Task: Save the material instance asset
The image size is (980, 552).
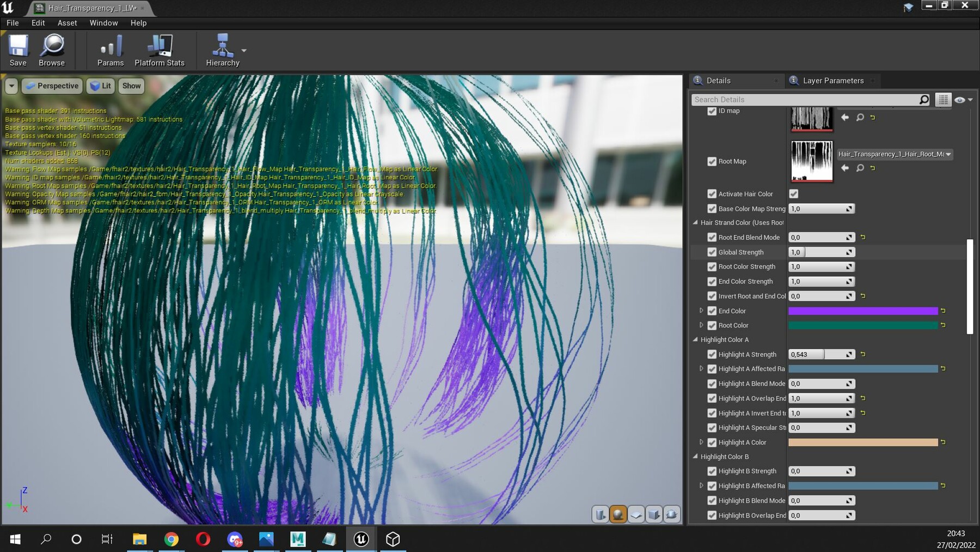Action: (x=18, y=51)
